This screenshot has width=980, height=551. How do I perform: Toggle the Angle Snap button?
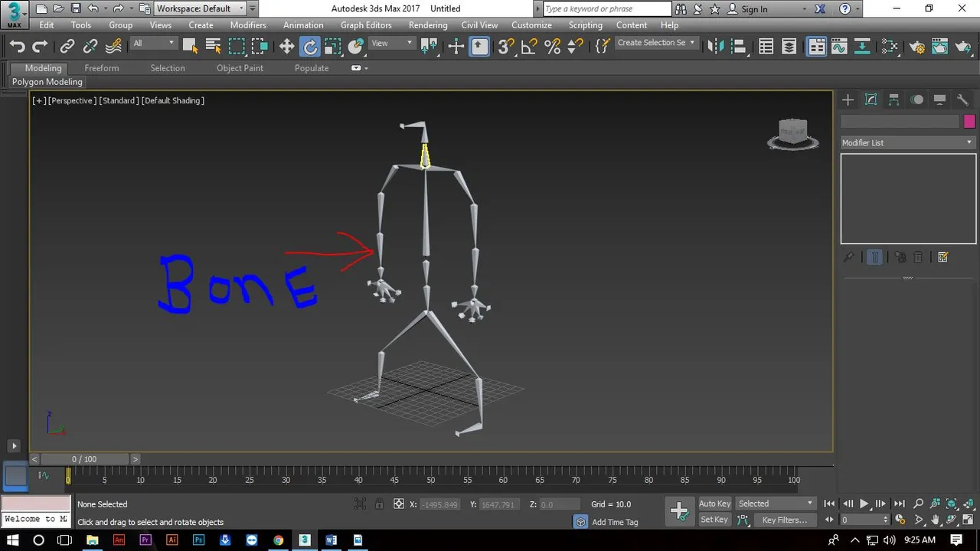click(x=529, y=47)
